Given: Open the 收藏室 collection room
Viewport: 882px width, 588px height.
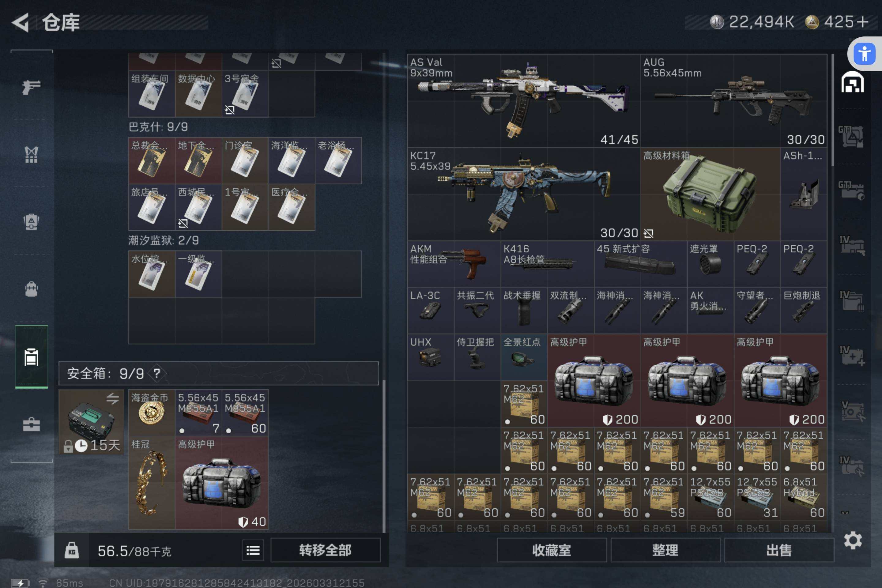Looking at the screenshot, I should point(551,550).
